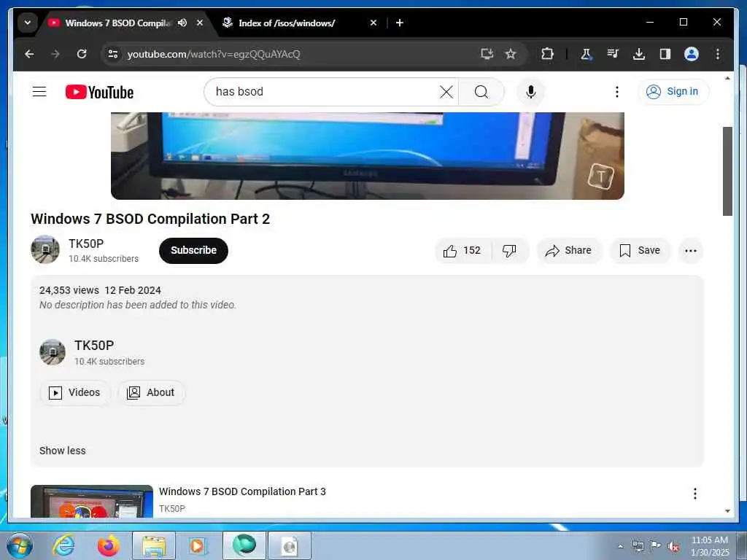Save video to playlist
Screen dimensions: 747x560
[640, 251]
